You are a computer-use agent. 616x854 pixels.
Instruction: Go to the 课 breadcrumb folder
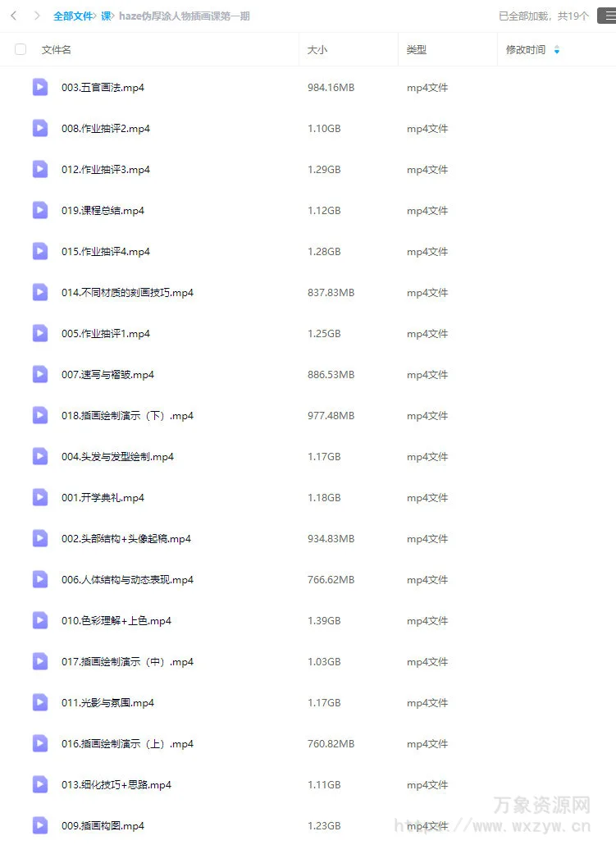click(106, 16)
